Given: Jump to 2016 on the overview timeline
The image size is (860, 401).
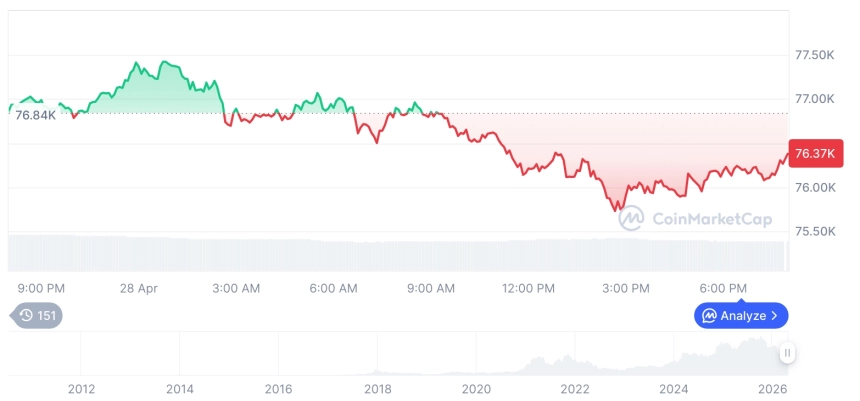Looking at the screenshot, I should (x=279, y=389).
